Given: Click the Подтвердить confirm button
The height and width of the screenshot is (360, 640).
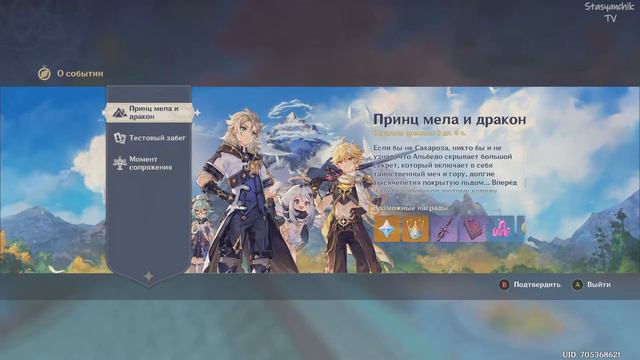Looking at the screenshot, I should click(530, 284).
